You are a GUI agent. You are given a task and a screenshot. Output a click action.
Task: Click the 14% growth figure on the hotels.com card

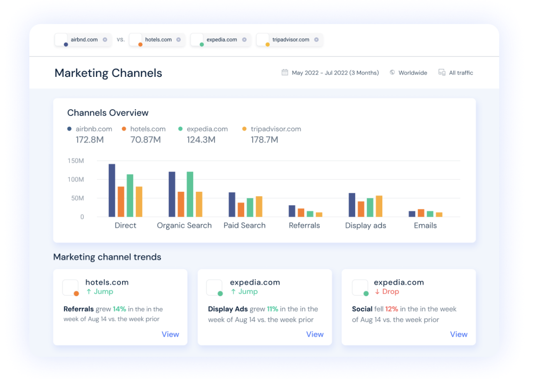[x=119, y=309]
